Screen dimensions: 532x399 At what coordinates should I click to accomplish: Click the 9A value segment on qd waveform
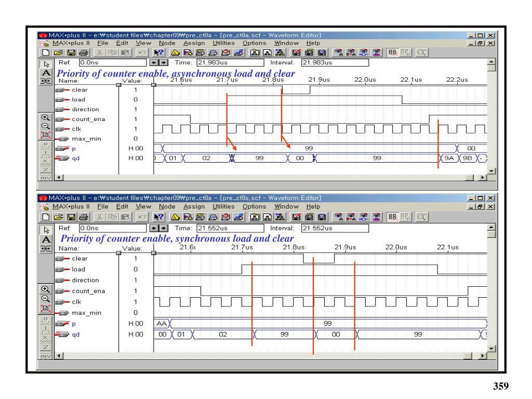(449, 158)
